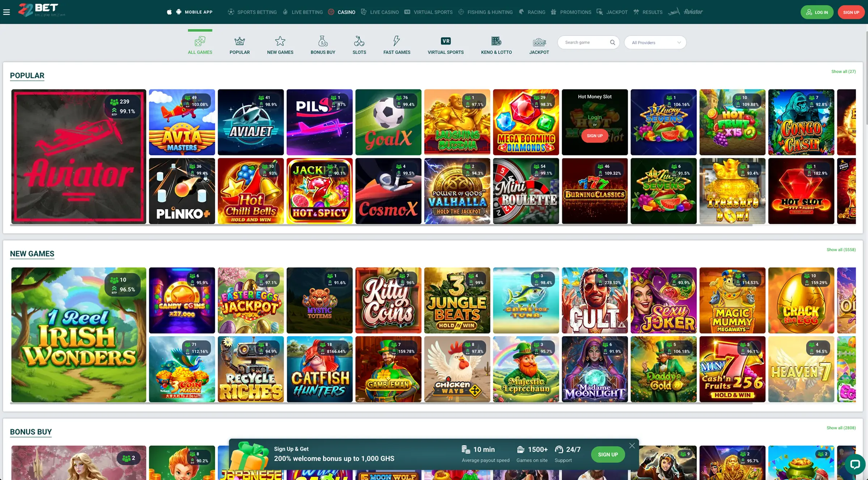Open the Treasure Bowl game tile

click(x=732, y=191)
